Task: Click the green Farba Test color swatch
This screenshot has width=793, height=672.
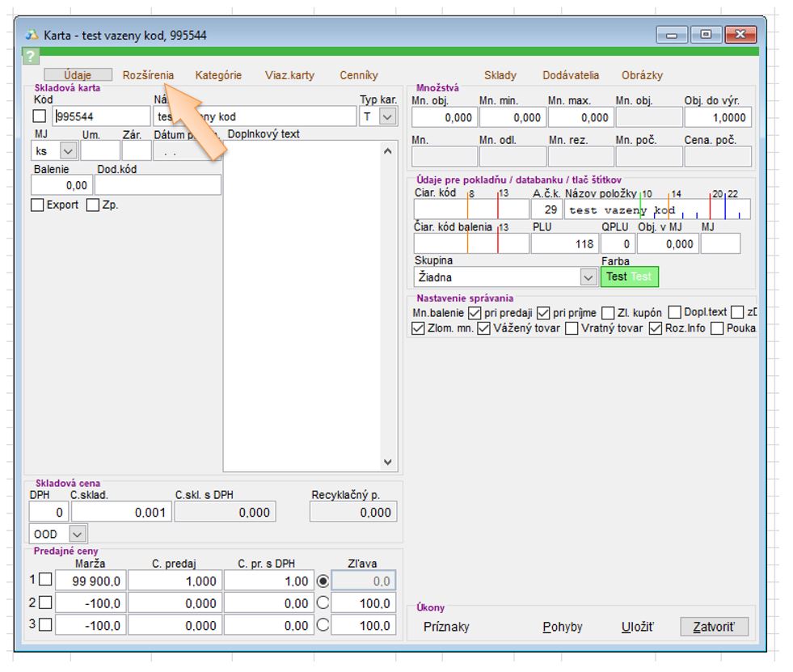Action: pyautogui.click(x=629, y=277)
